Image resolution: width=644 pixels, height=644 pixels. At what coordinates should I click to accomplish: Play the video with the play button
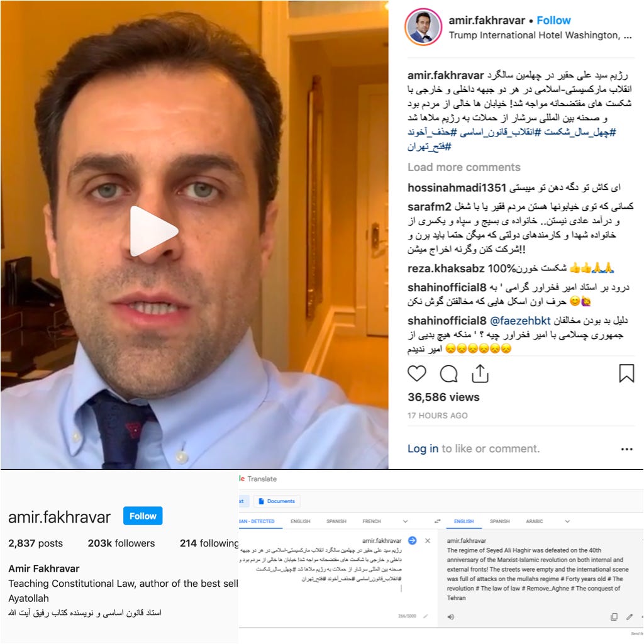(x=153, y=231)
